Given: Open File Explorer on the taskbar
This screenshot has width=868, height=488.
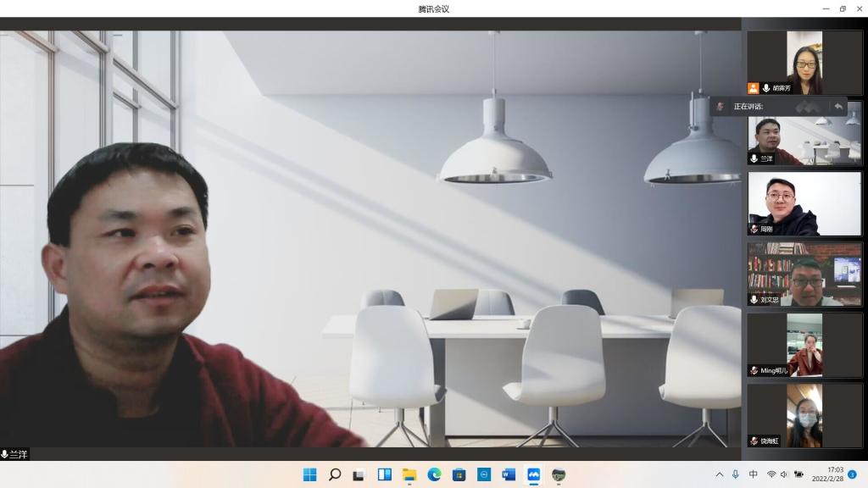Looking at the screenshot, I should tap(409, 474).
